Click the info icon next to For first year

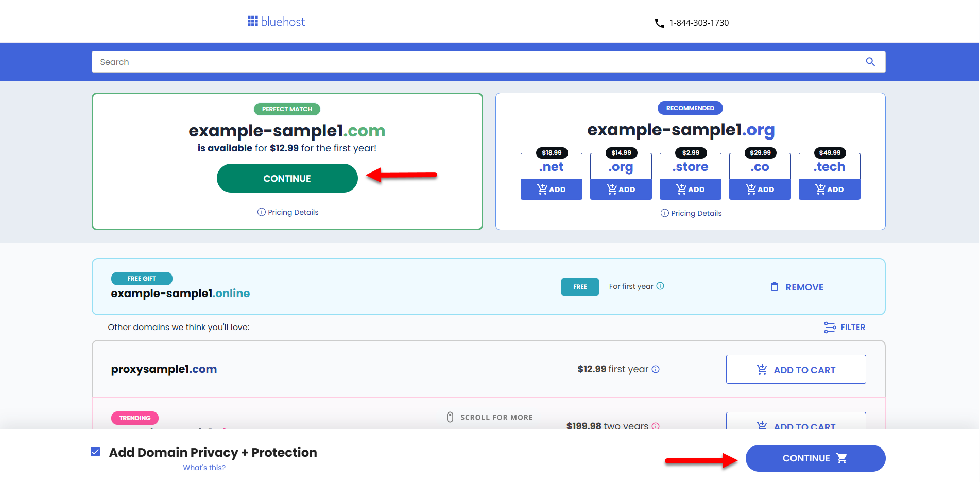pos(660,286)
